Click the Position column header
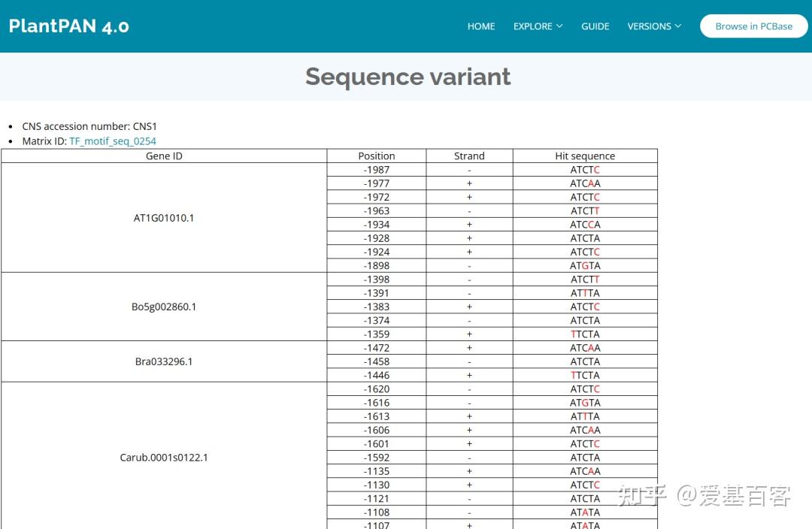Viewport: 812px width, 529px height. [x=377, y=156]
